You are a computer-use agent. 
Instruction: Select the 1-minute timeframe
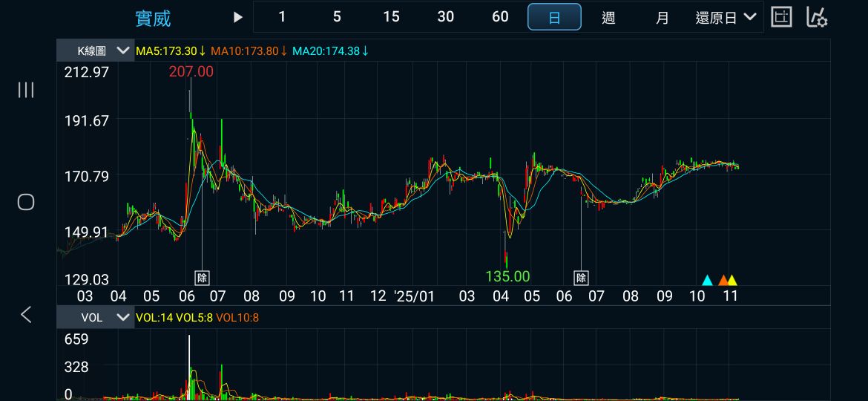coord(282,17)
